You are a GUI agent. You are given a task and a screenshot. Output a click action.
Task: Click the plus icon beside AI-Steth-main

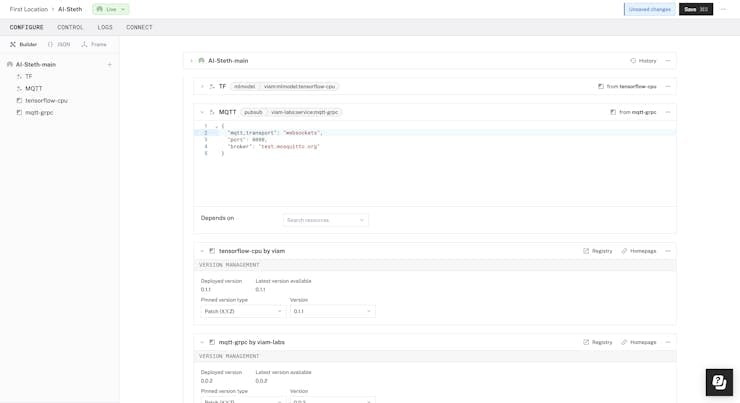tap(110, 65)
